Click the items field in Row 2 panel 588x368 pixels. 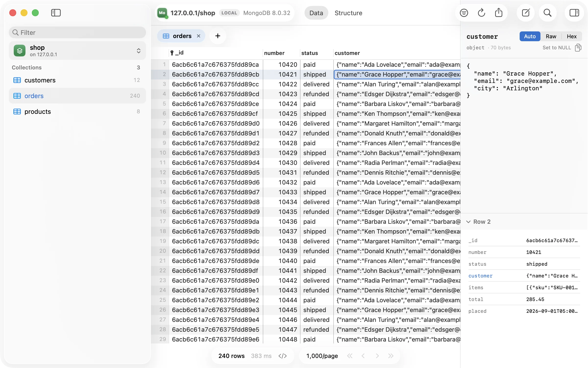(x=524, y=288)
